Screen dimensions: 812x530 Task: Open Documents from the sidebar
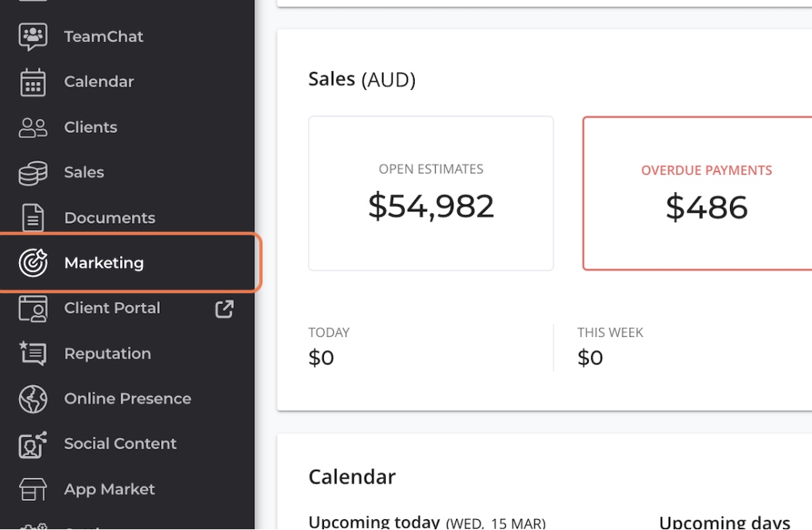(x=110, y=218)
